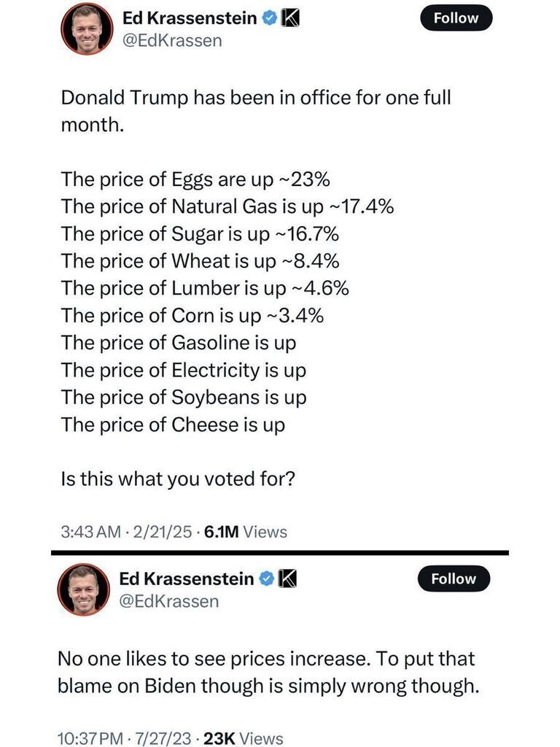Click the 7/27/23 date link
The height and width of the screenshot is (747, 560).
click(163, 738)
